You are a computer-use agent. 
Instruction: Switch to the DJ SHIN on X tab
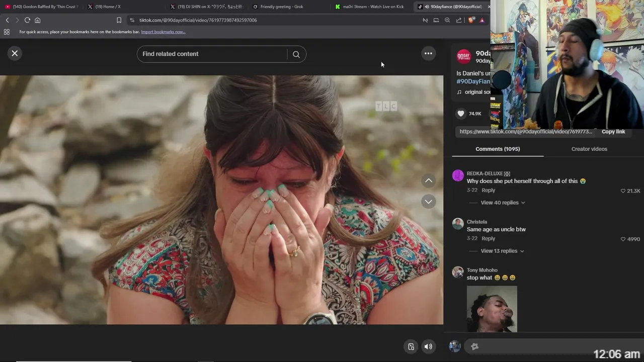coord(206,7)
